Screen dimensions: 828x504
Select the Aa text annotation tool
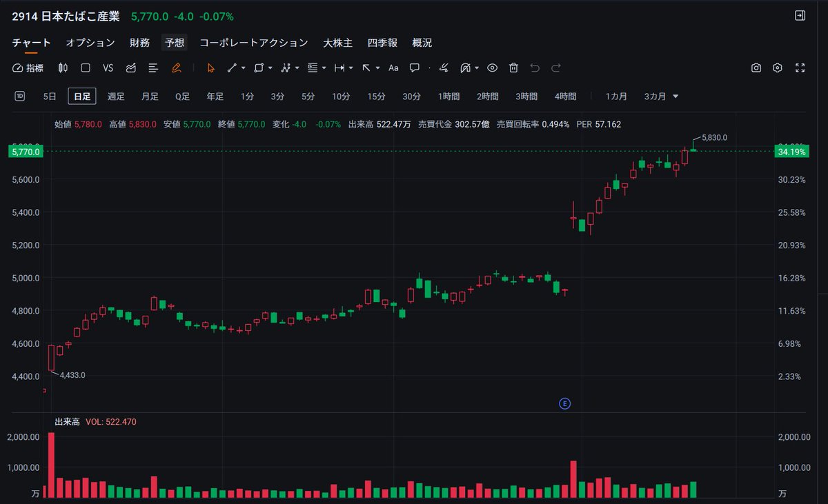click(393, 68)
